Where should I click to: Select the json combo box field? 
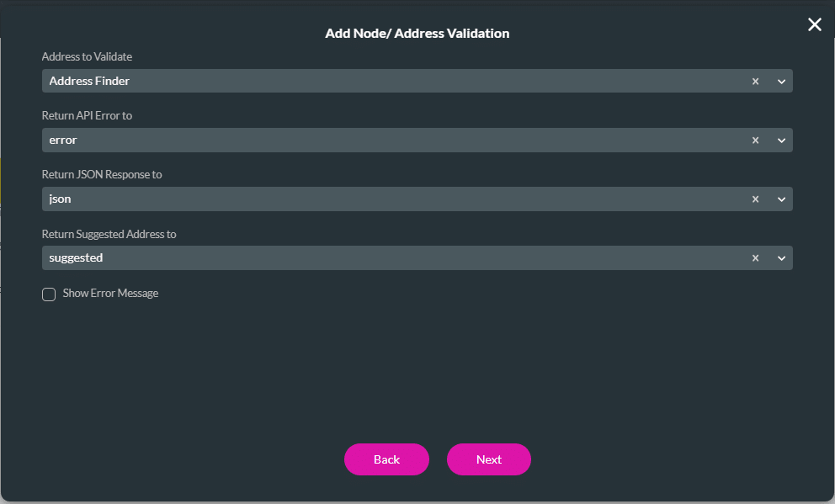point(337,199)
